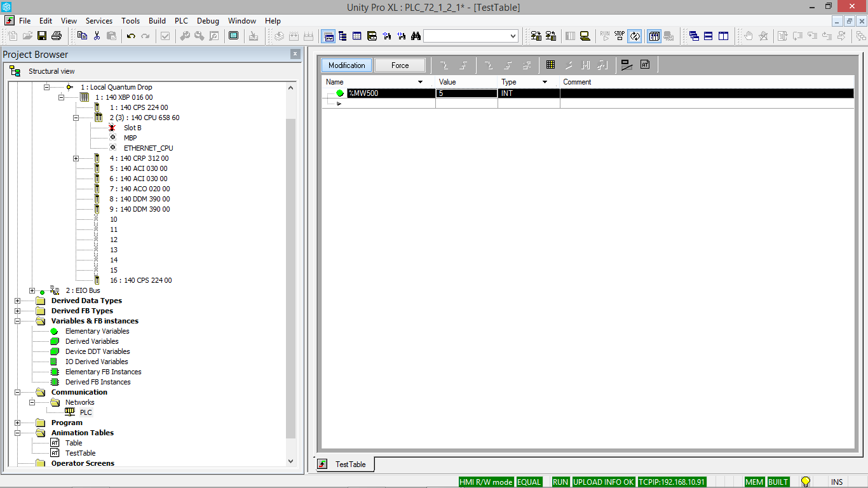This screenshot has height=488, width=868.
Task: Open the Name column dropdown arrow
Action: 420,82
